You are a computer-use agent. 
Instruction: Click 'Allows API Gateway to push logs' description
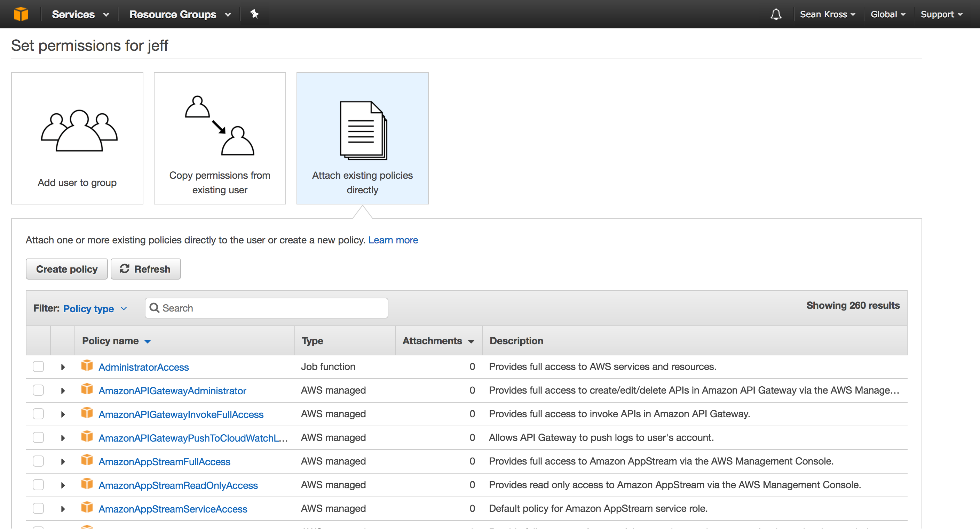click(601, 438)
